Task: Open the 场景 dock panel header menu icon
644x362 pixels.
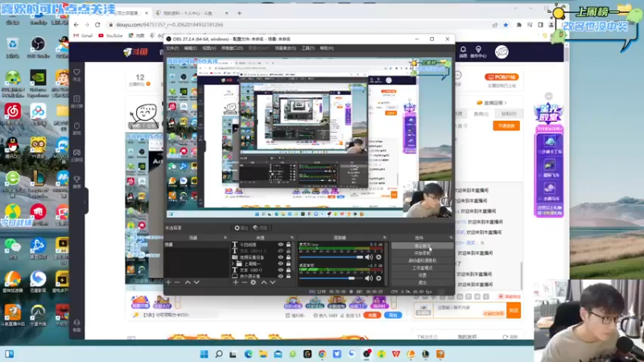Action: point(225,237)
